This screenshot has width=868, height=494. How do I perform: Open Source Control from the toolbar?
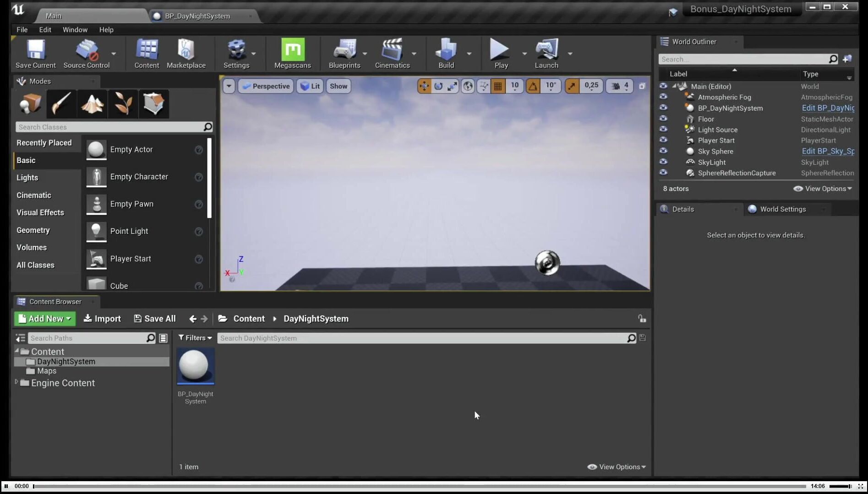(x=87, y=54)
